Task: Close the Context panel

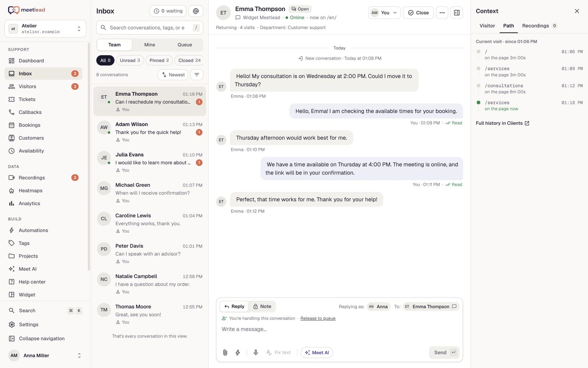Action: click(577, 11)
